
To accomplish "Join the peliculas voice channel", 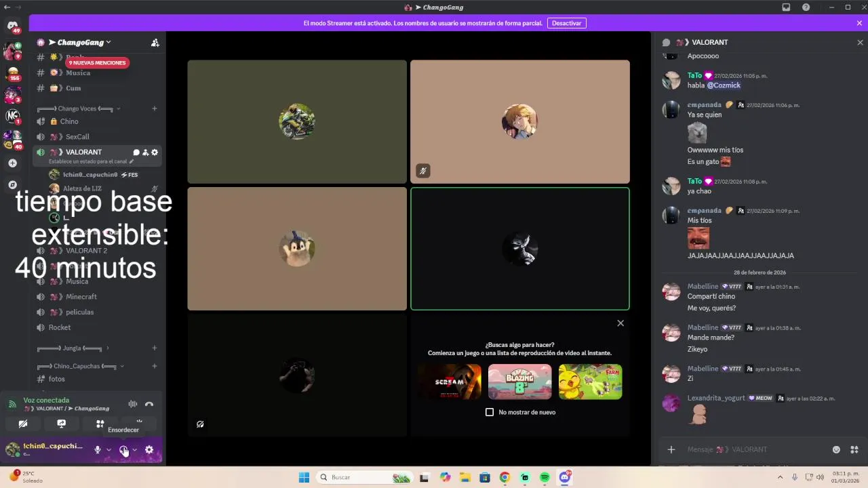I will 98,312.
